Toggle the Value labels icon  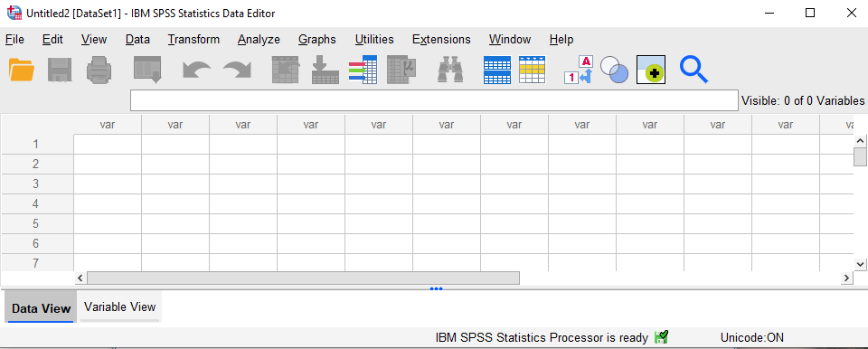coord(579,70)
